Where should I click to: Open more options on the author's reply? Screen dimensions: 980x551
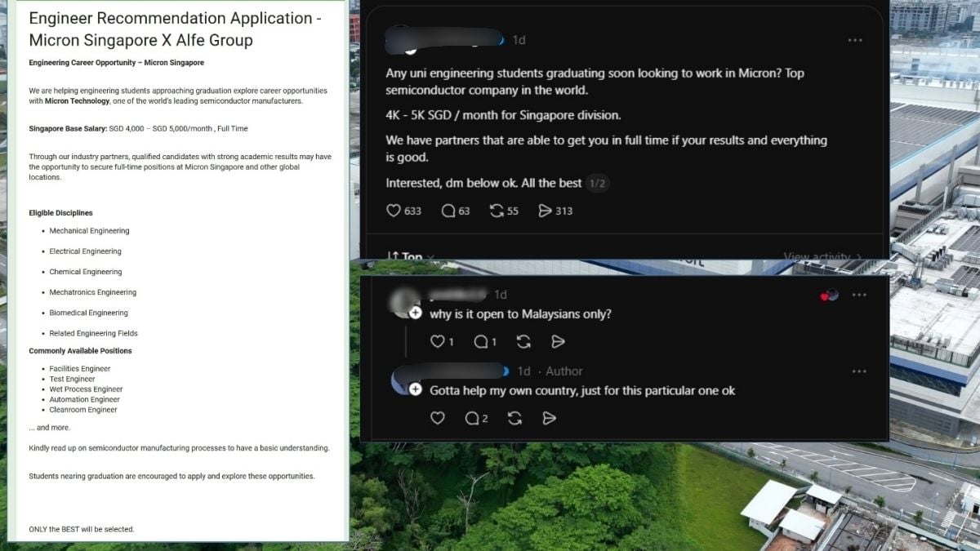[x=859, y=371]
